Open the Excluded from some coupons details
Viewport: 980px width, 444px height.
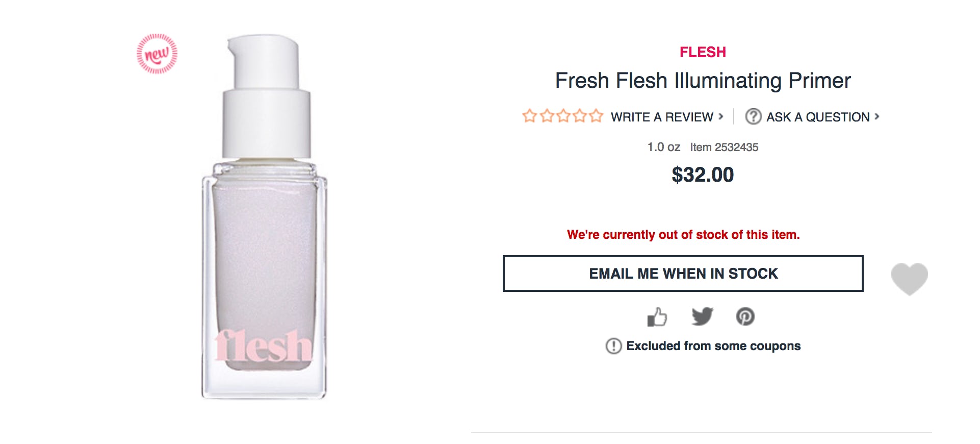[714, 346]
